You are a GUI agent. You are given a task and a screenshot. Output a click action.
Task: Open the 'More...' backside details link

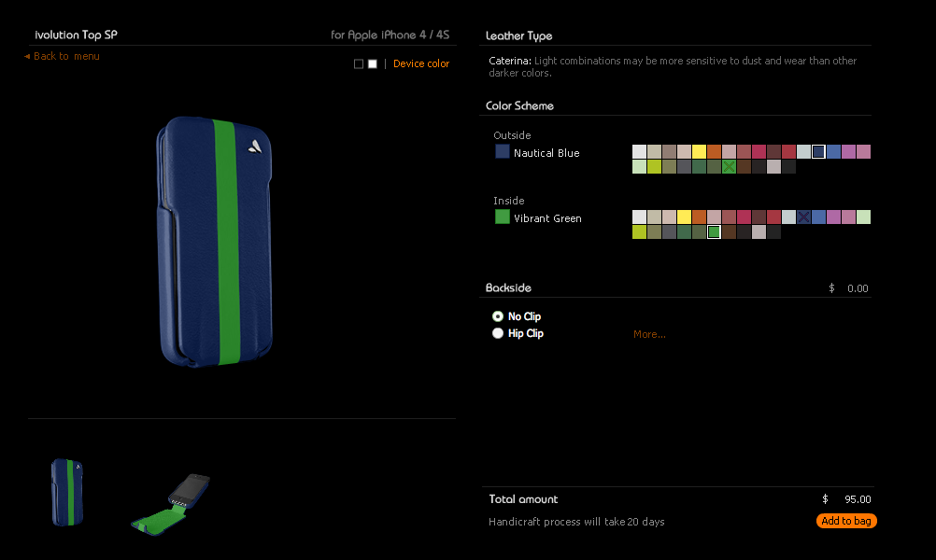649,334
